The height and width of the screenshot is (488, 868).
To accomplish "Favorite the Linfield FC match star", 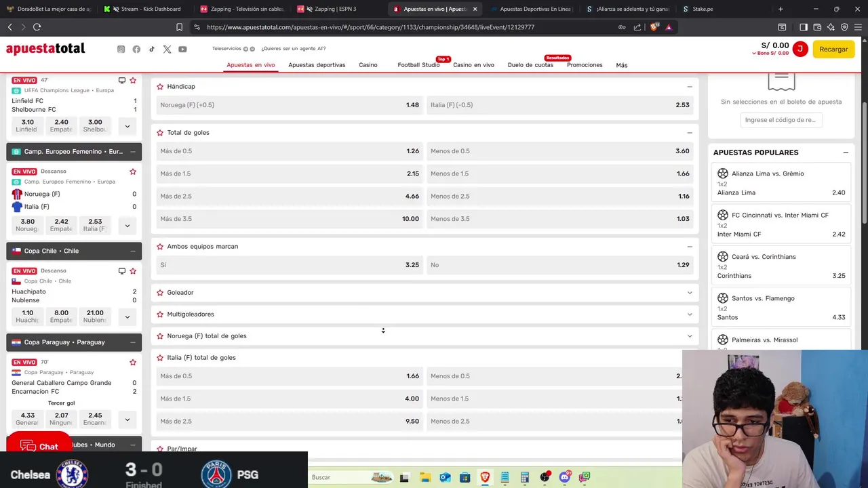I will click(x=133, y=80).
